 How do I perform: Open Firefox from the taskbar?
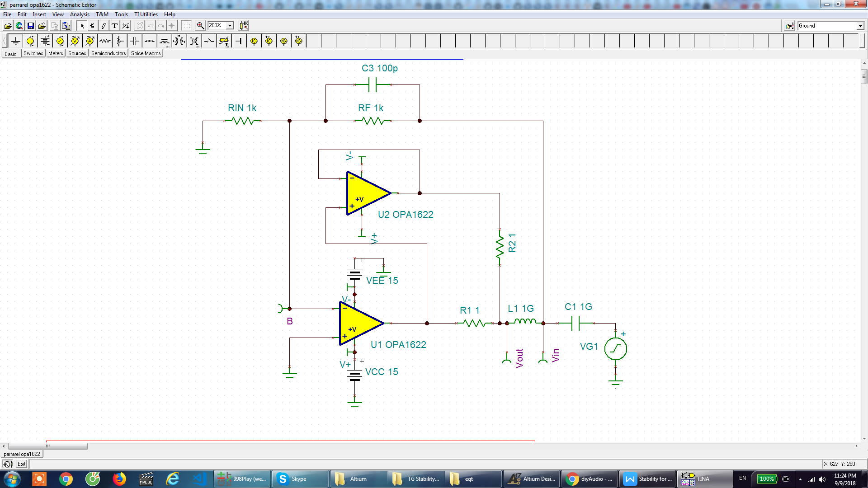(x=119, y=479)
